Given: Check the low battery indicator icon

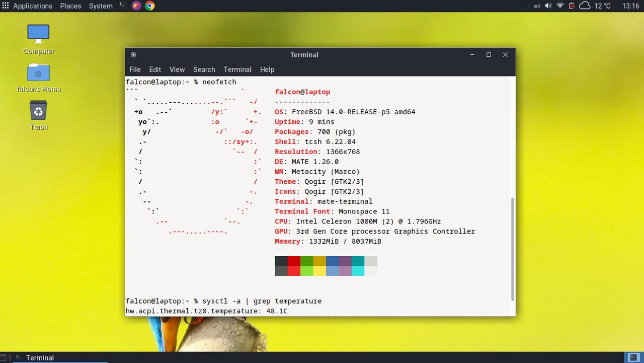Looking at the screenshot, I should tap(572, 6).
